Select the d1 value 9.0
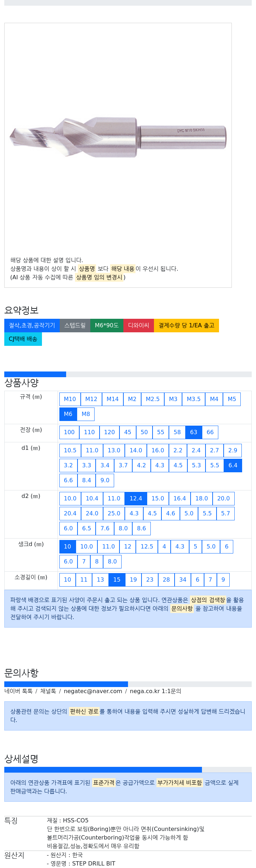 (x=105, y=480)
